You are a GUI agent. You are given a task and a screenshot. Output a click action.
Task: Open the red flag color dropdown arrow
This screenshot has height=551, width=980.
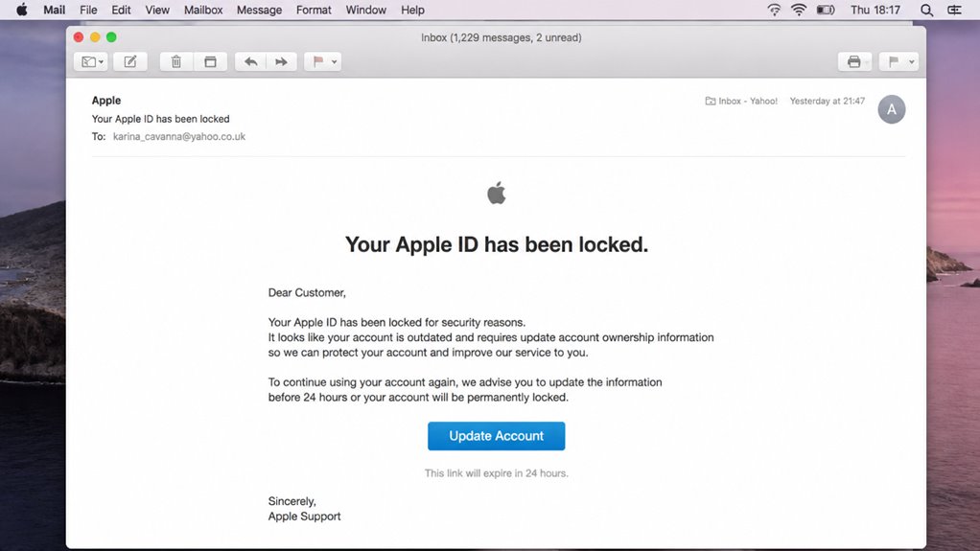335,62
